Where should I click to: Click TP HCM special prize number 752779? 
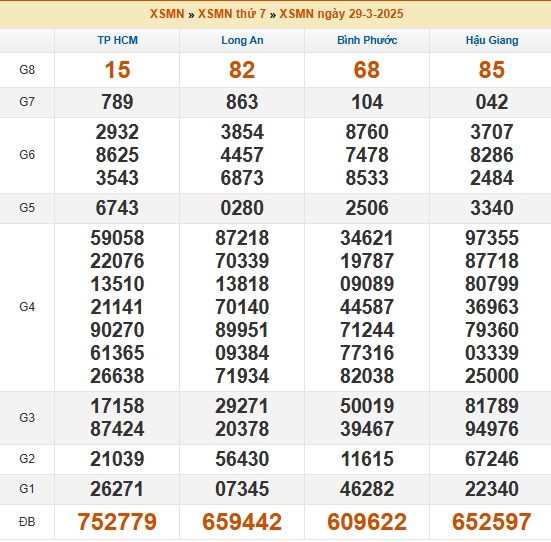pyautogui.click(x=117, y=522)
